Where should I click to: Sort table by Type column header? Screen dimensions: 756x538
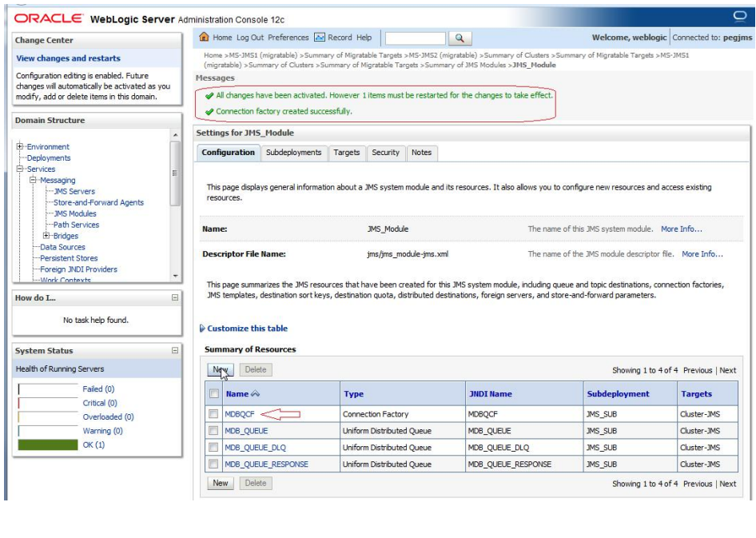(353, 394)
